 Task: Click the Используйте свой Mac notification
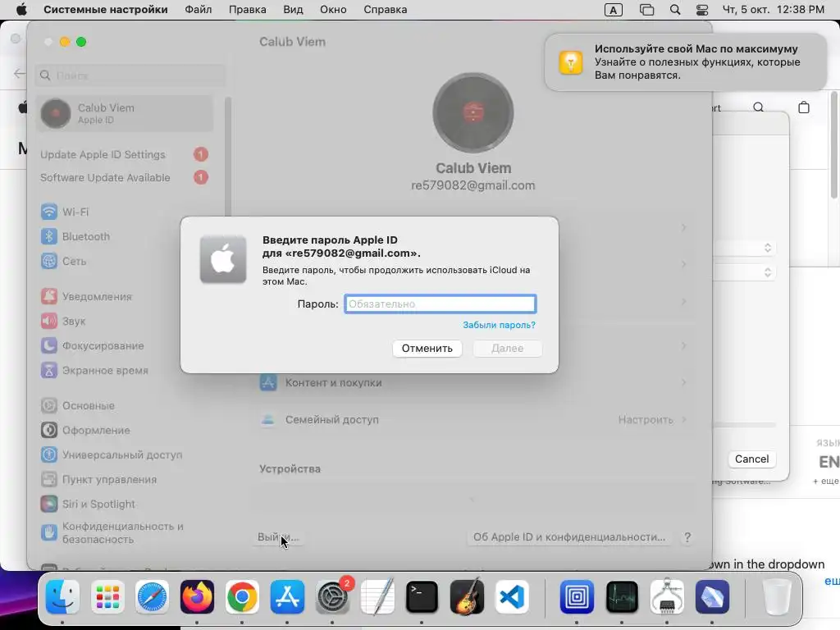pyautogui.click(x=686, y=62)
